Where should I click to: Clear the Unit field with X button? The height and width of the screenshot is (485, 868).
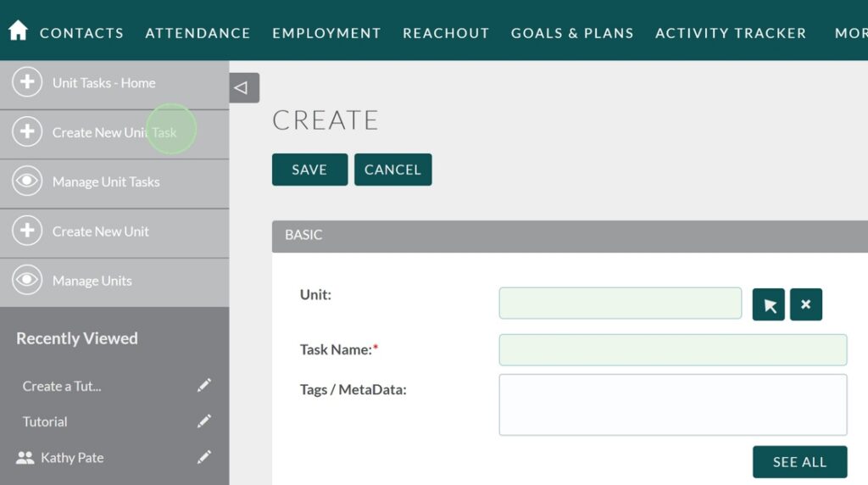pyautogui.click(x=805, y=304)
